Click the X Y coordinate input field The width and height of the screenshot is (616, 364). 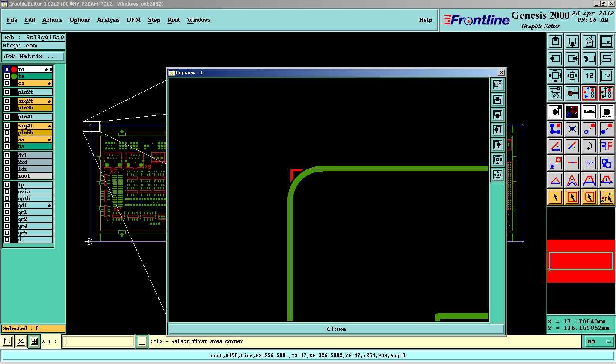click(x=98, y=341)
